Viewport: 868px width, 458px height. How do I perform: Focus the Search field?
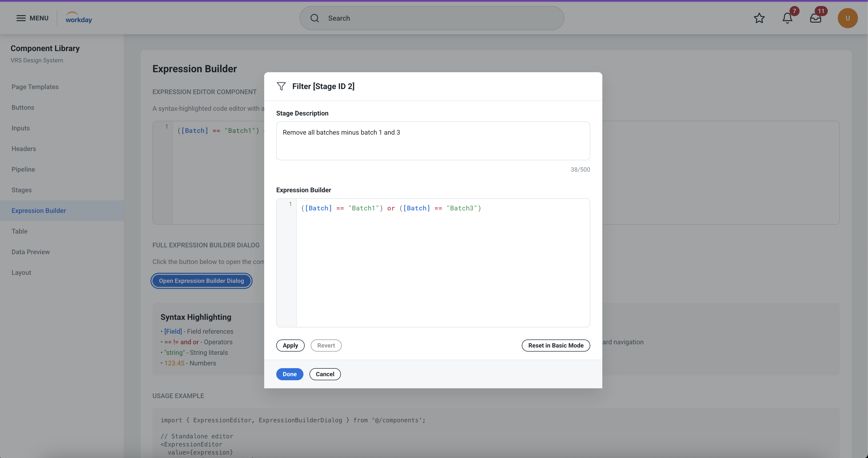click(x=432, y=18)
